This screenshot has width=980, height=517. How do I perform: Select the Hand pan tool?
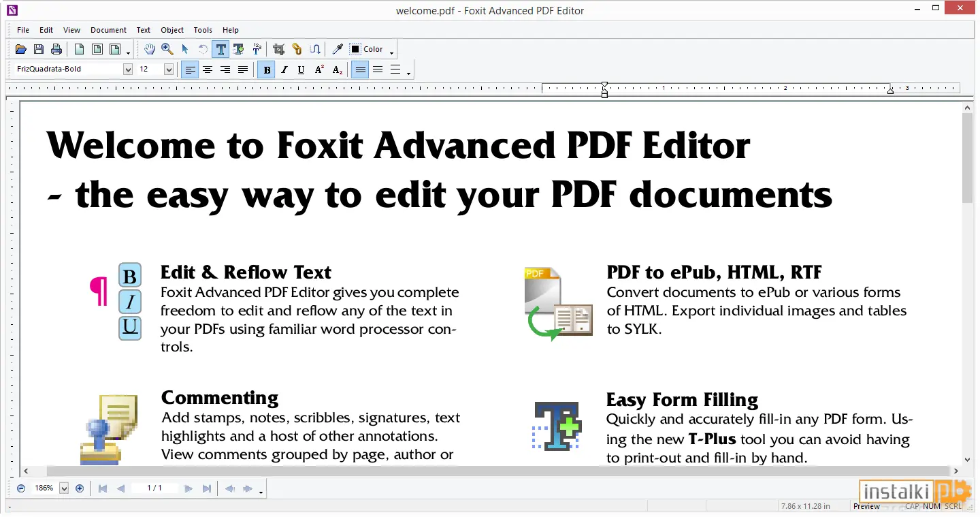(150, 49)
